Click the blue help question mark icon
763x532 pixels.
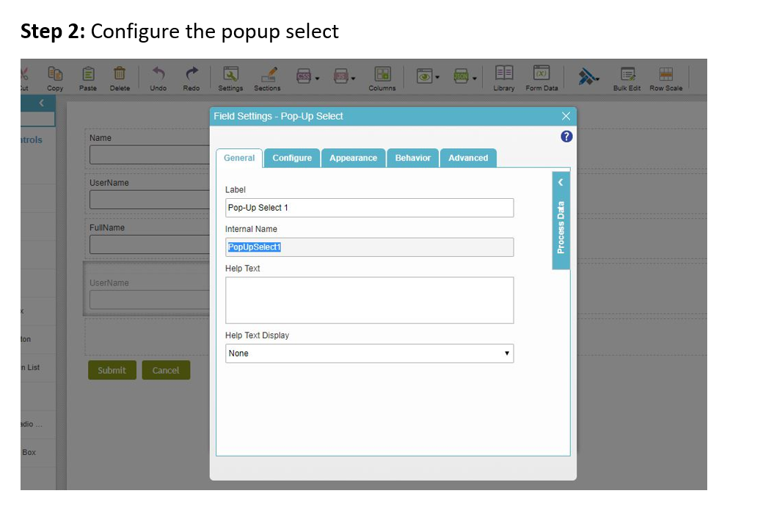[x=566, y=136]
